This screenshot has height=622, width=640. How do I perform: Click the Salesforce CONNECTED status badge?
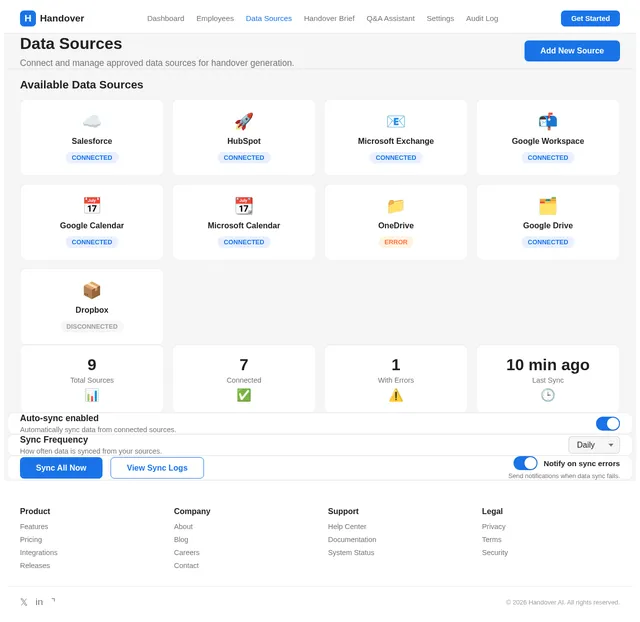[92, 158]
